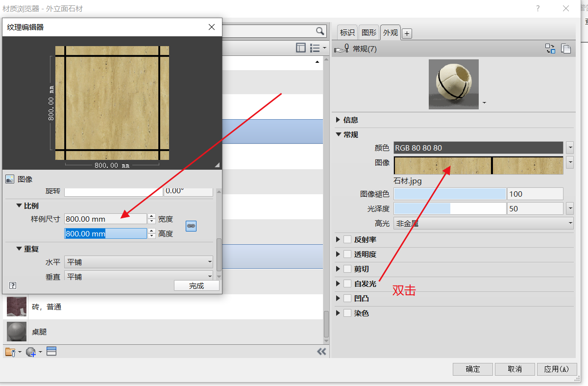Enable the 自发光 checkbox
The width and height of the screenshot is (588, 386).
click(347, 283)
